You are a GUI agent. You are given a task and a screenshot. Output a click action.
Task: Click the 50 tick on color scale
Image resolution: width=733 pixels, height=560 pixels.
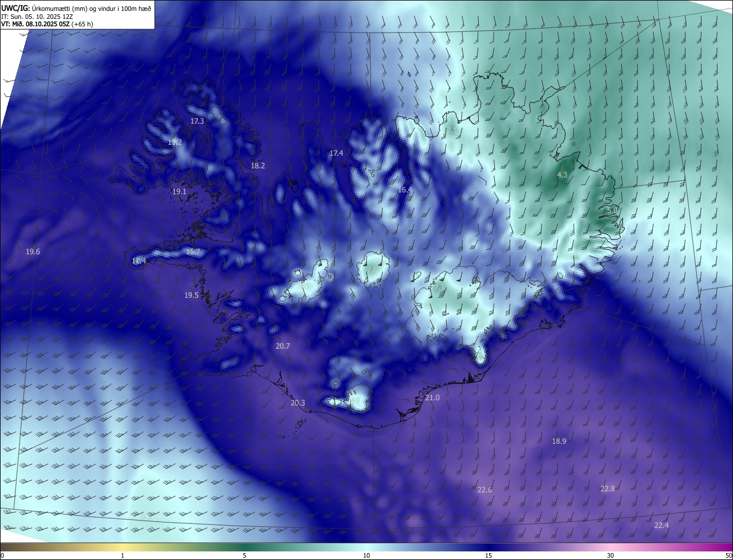coord(728,555)
